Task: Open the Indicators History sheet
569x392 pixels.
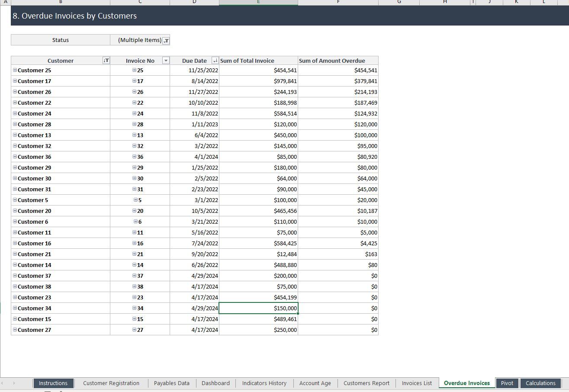Action: [264, 383]
